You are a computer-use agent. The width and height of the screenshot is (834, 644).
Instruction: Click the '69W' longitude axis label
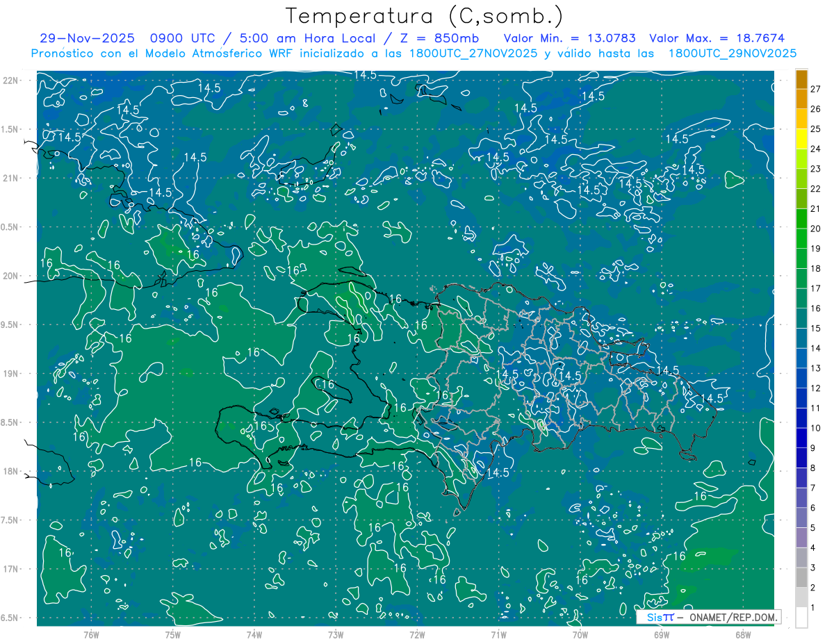pyautogui.click(x=662, y=635)
